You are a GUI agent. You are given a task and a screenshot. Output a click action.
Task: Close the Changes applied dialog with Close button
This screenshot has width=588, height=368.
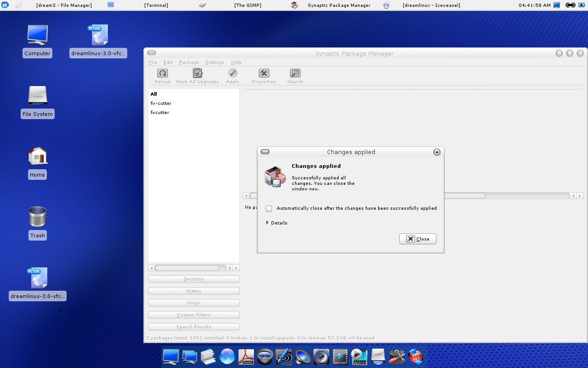(418, 239)
